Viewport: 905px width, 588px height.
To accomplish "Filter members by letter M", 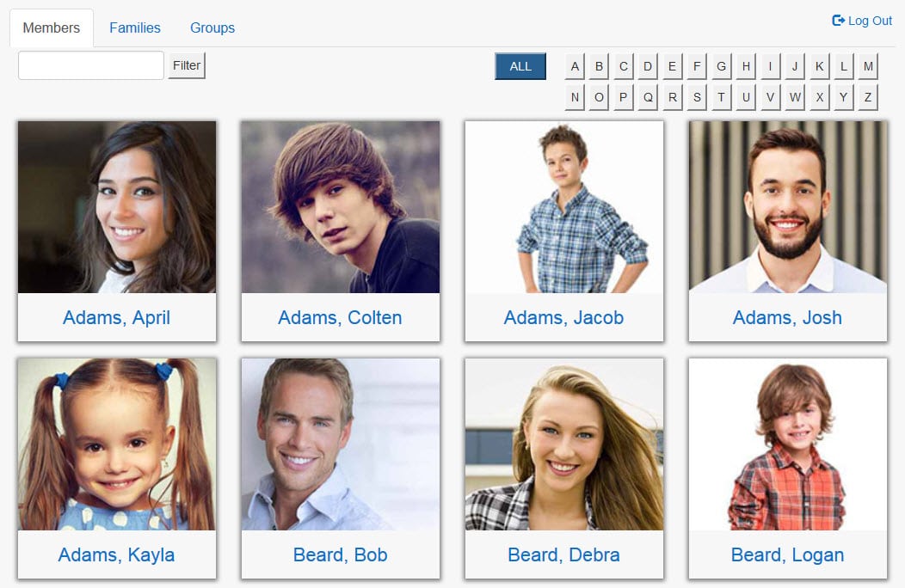I will pos(868,66).
